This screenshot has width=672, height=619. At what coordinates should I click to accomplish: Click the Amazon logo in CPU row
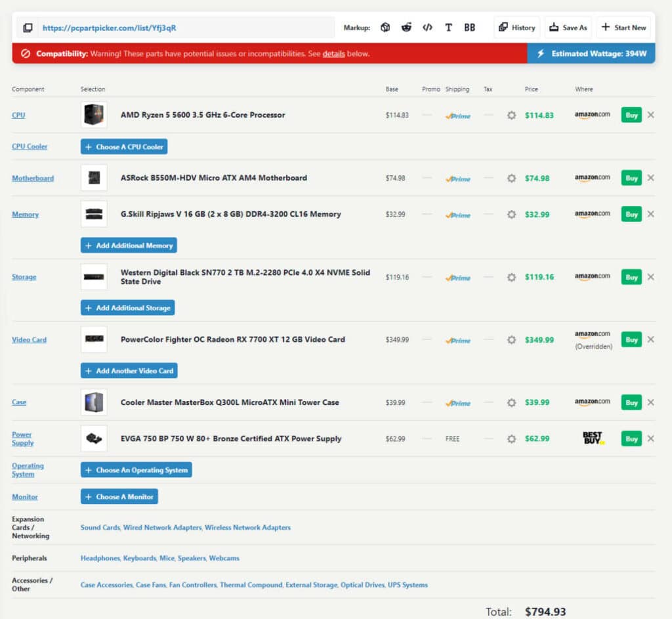[x=593, y=115]
